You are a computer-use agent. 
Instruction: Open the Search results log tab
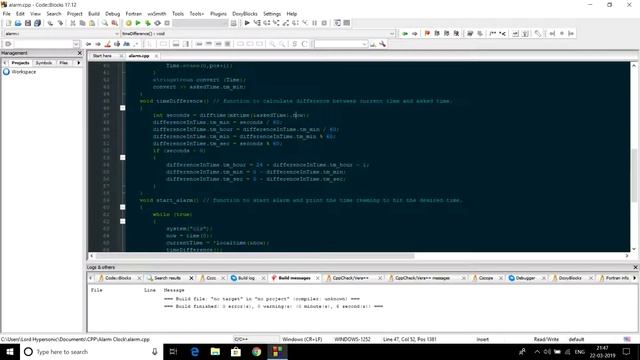point(167,278)
